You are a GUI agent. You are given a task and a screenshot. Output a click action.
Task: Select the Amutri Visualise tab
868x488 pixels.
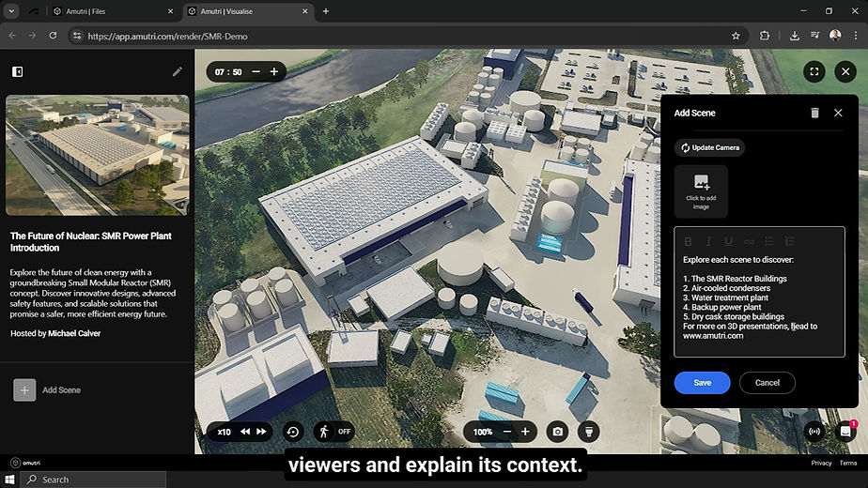(x=247, y=11)
